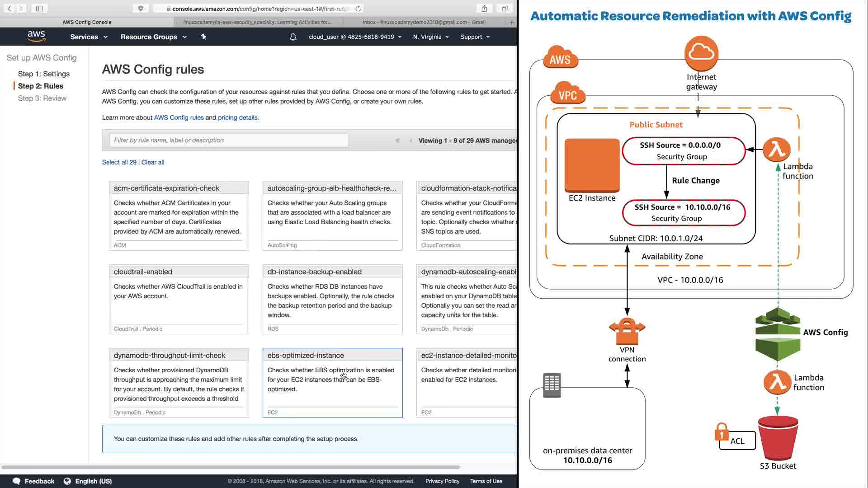Open a new browser tab plus icon
The height and width of the screenshot is (488, 868).
coord(511,22)
